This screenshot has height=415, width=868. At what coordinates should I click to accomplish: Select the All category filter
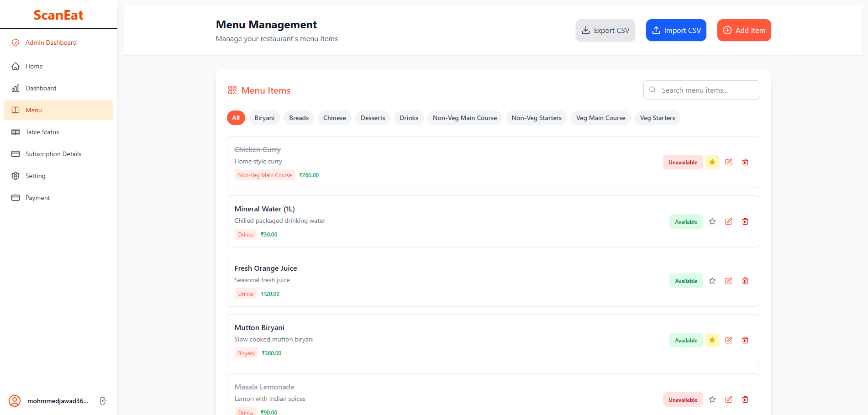(x=236, y=118)
